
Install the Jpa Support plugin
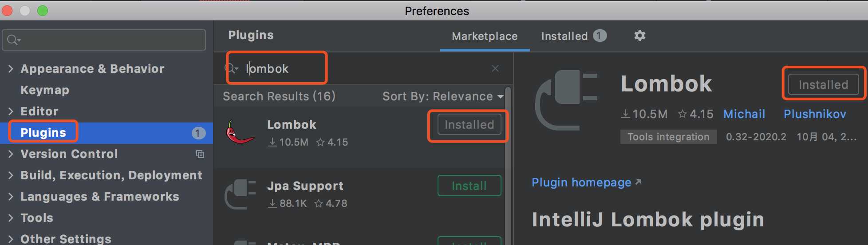point(470,186)
